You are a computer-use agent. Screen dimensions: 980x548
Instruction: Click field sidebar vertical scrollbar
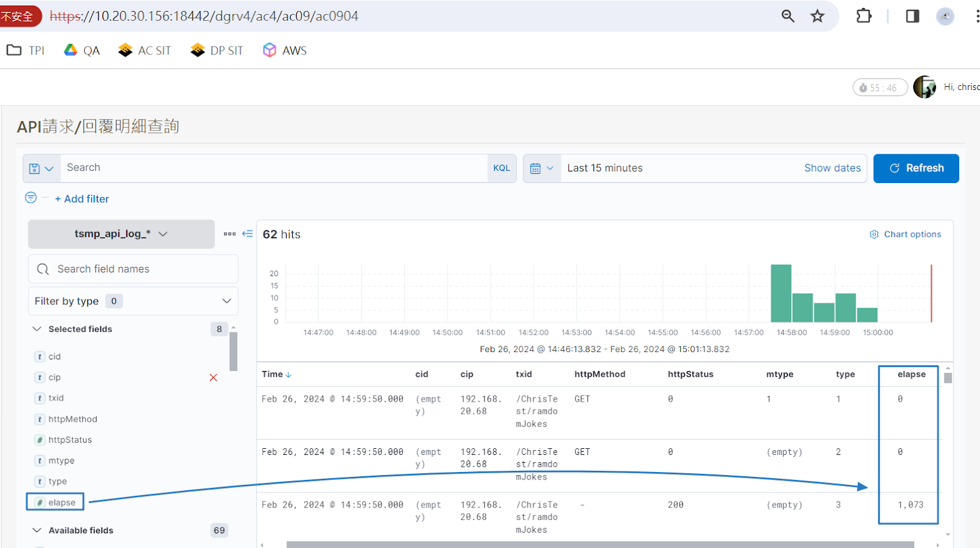click(x=233, y=351)
